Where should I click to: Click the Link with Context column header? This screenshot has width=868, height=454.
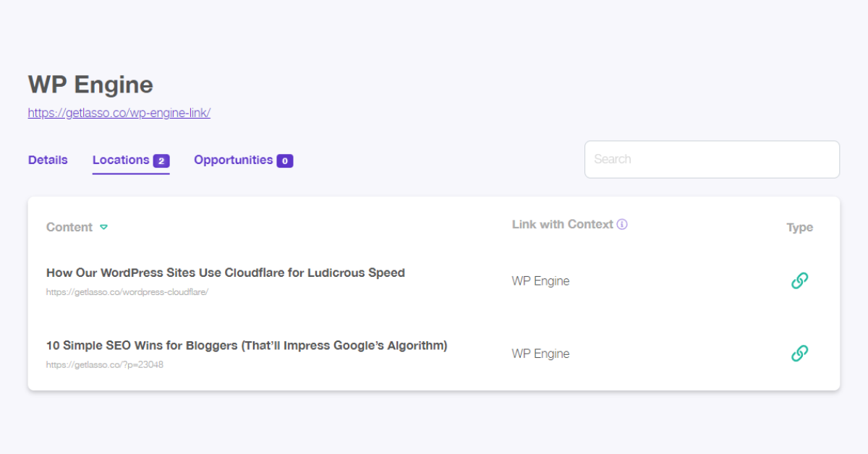point(563,224)
